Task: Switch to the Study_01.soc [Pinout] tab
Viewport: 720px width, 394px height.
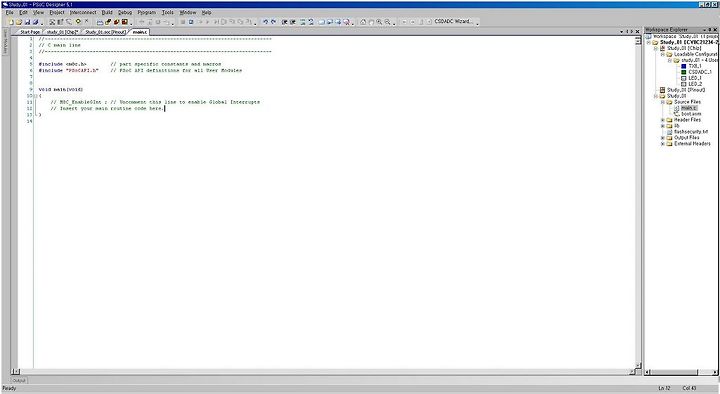Action: (x=105, y=32)
